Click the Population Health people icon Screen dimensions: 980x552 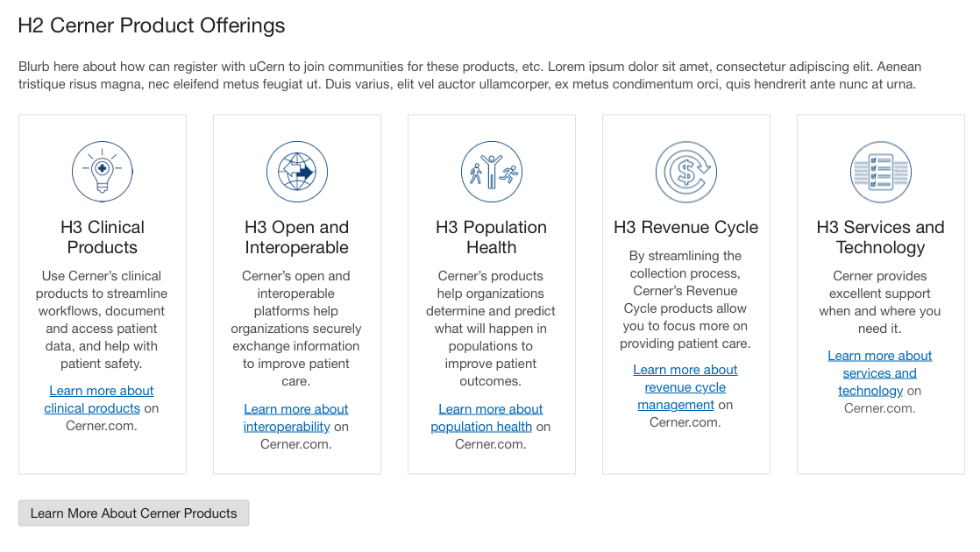[492, 172]
